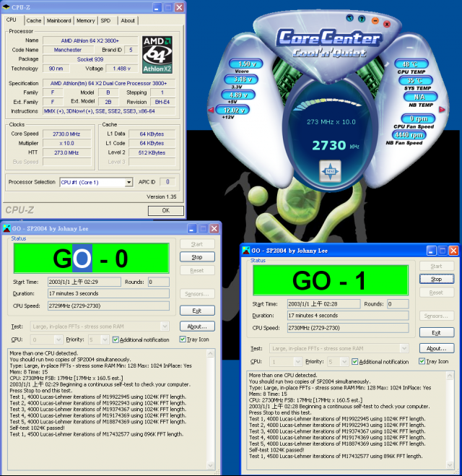This screenshot has width=462, height=476.
Task: Click About... in the GO - 0 window
Action: coord(197,326)
